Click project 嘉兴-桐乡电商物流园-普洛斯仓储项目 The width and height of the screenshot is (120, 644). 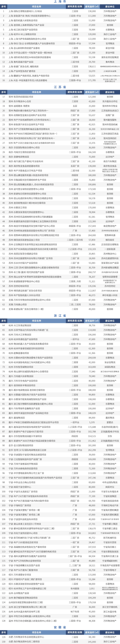[27, 390]
